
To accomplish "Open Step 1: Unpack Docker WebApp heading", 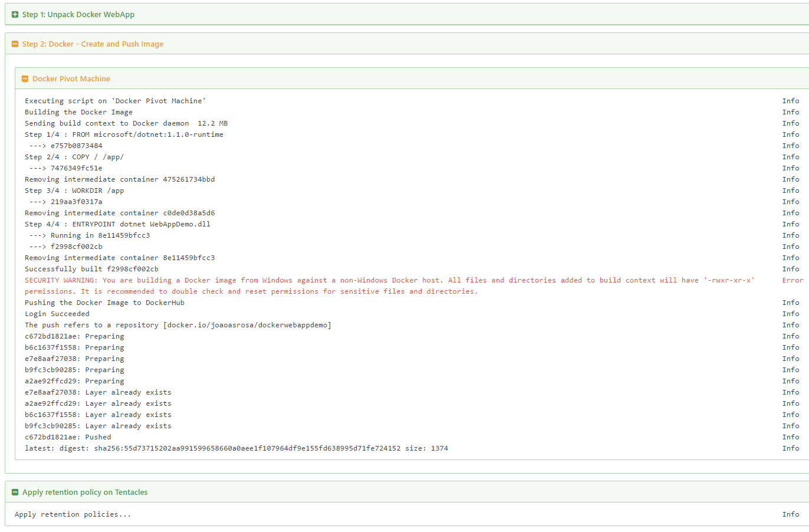I will click(x=78, y=15).
